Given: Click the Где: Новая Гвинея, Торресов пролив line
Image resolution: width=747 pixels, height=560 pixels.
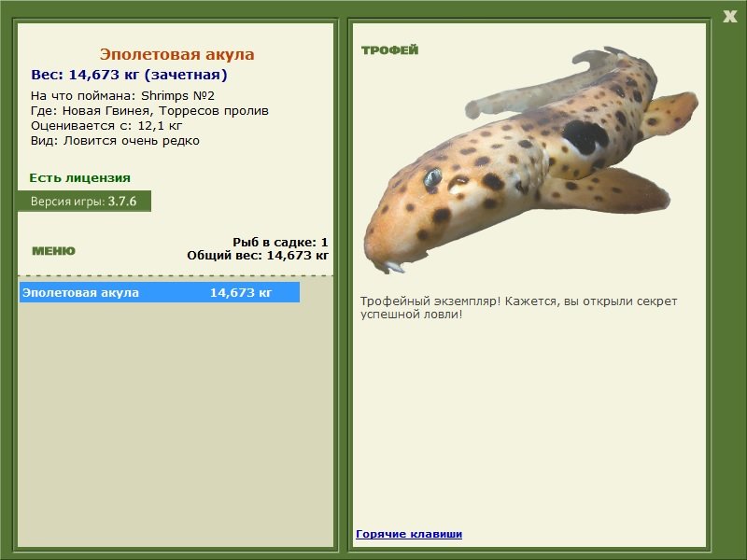Looking at the screenshot, I should (149, 111).
